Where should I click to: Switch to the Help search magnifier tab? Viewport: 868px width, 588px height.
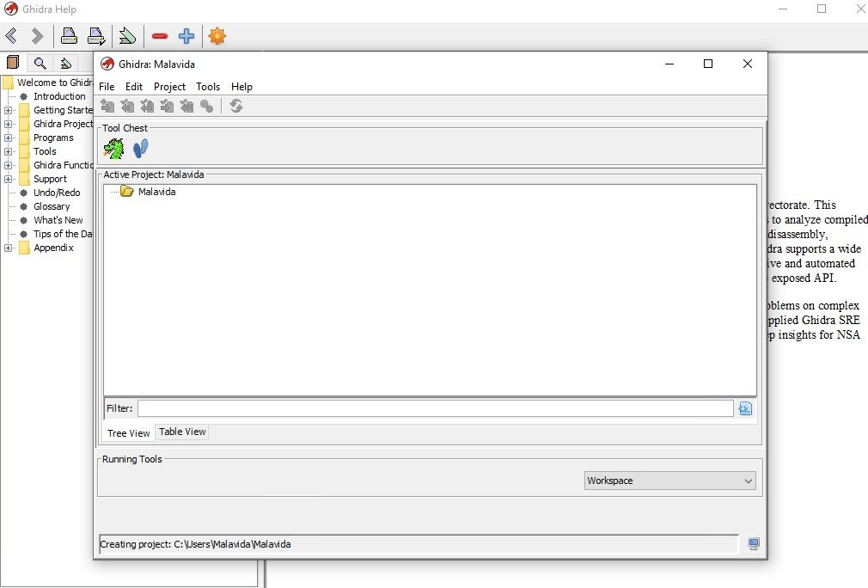(40, 63)
